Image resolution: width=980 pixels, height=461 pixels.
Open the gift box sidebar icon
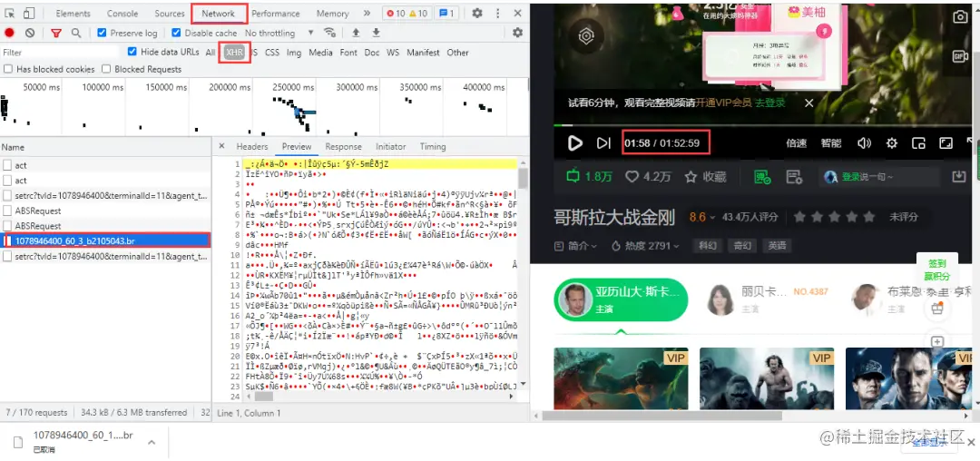(x=936, y=309)
